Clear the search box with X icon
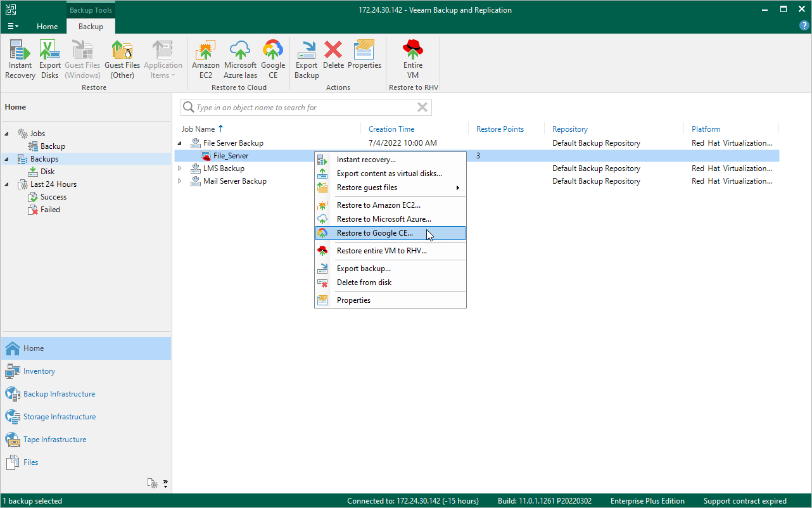Image resolution: width=812 pixels, height=508 pixels. 422,108
